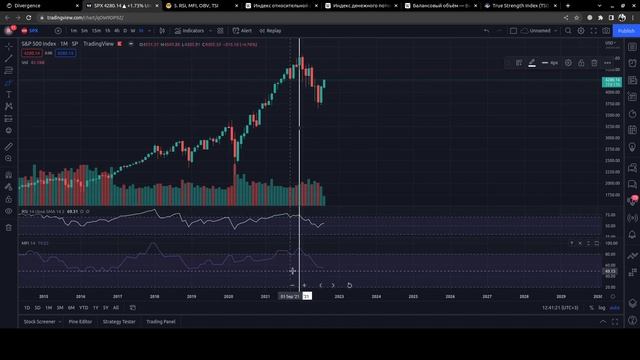640x360 pixels.
Task: Lock all drawing tools
Action: [x=9, y=199]
